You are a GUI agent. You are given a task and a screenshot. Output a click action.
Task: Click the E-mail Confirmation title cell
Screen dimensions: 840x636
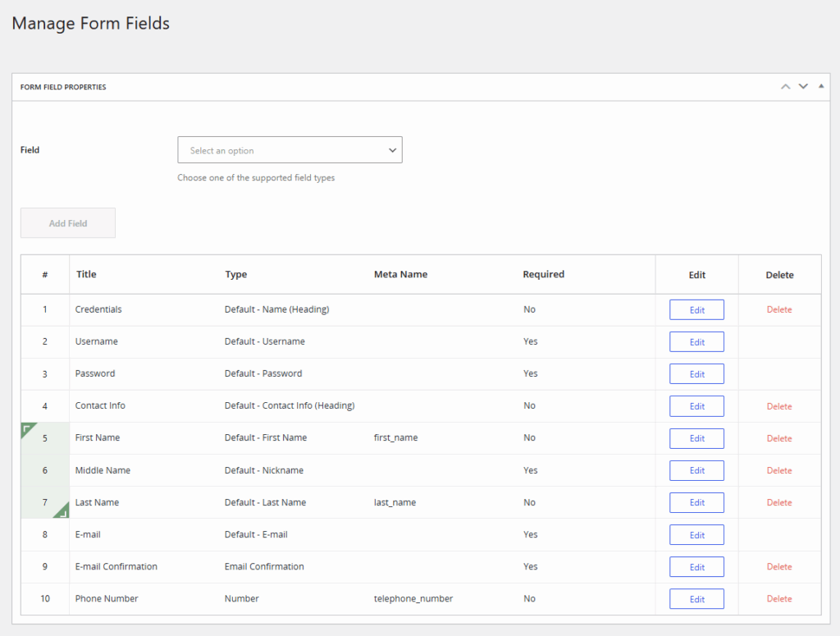(116, 566)
